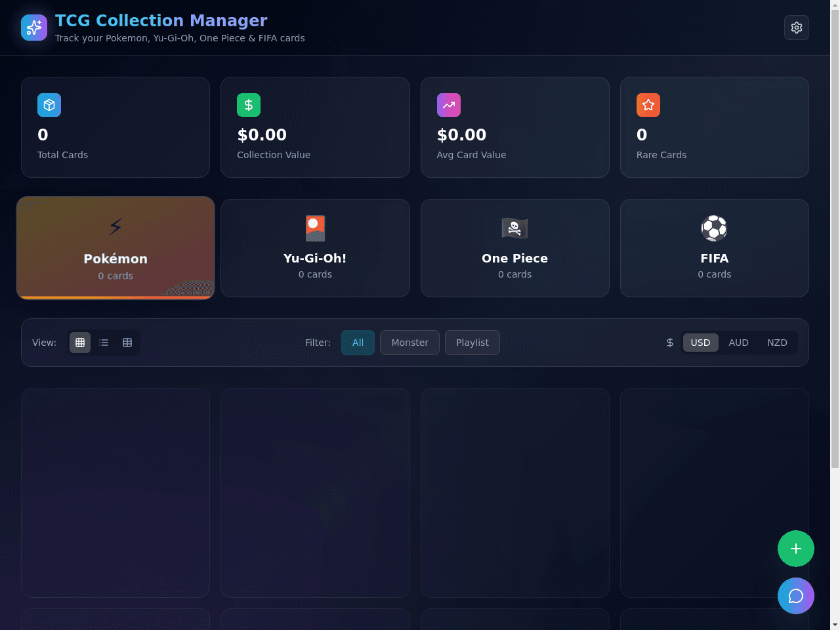
Task: Select the FIFA category card
Action: [715, 248]
